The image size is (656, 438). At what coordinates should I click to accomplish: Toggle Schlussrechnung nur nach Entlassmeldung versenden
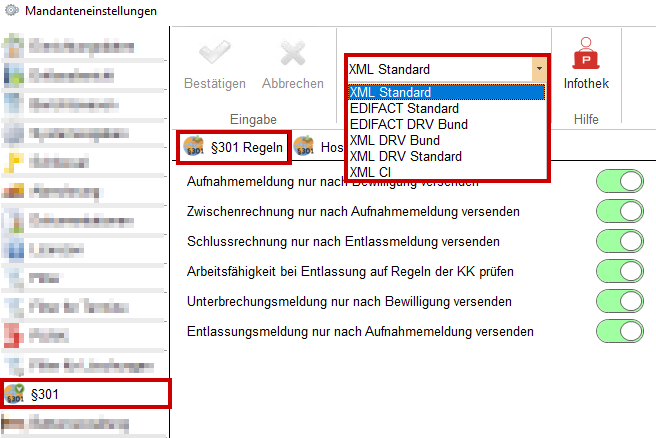(620, 242)
